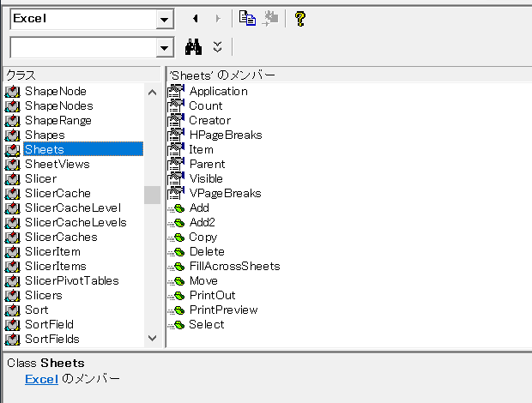Click the class icon beside Sort
The image size is (532, 403).
coord(13,310)
